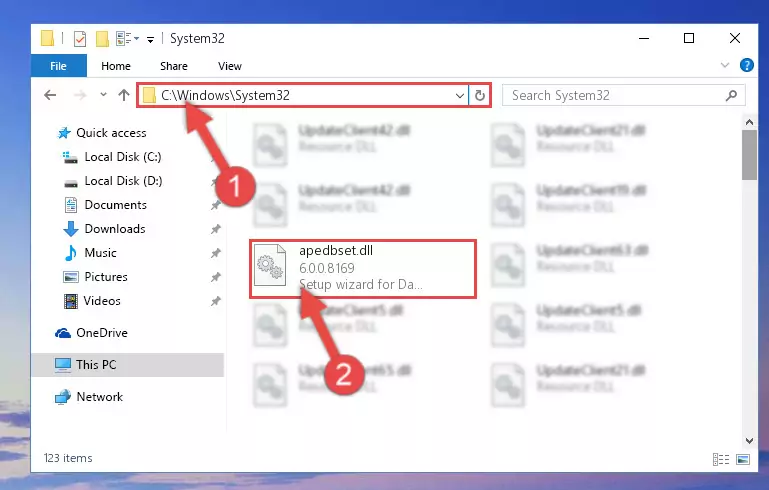
Task: Open the File menu
Action: (x=58, y=66)
